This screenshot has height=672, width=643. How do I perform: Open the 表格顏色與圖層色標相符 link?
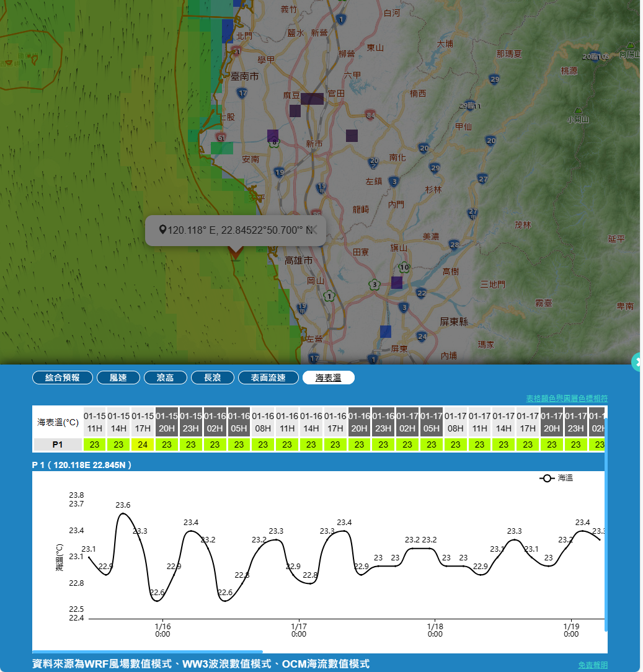567,398
